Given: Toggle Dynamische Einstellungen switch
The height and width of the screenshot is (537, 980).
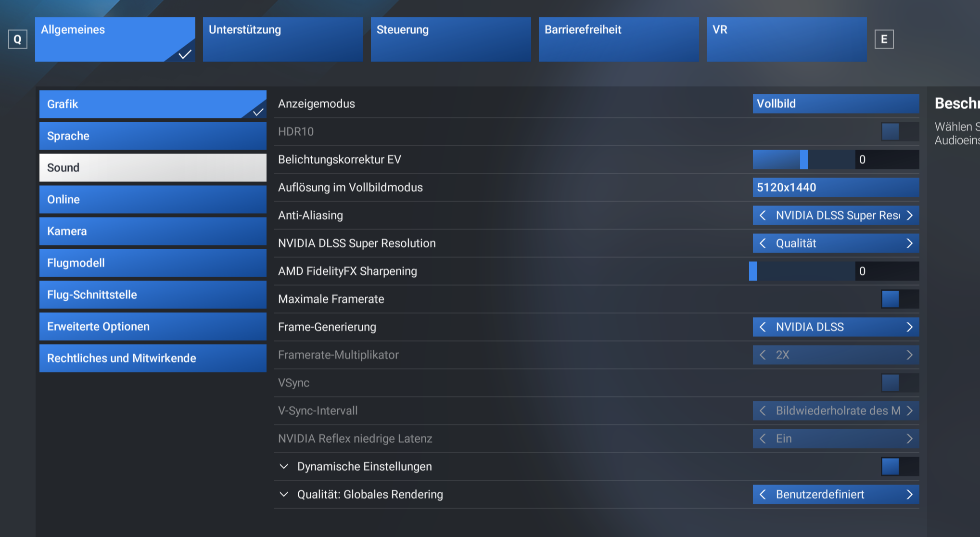Looking at the screenshot, I should [x=899, y=467].
